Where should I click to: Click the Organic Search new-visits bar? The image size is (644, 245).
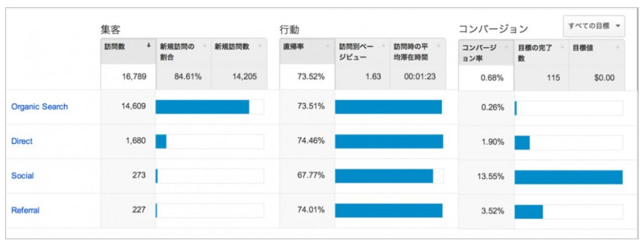point(202,107)
